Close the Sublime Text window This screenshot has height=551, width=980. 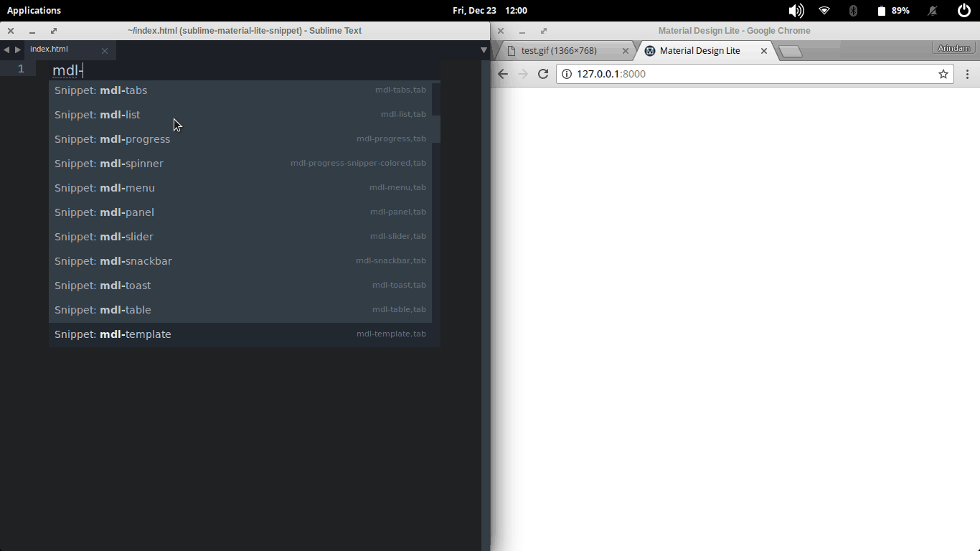(x=11, y=31)
